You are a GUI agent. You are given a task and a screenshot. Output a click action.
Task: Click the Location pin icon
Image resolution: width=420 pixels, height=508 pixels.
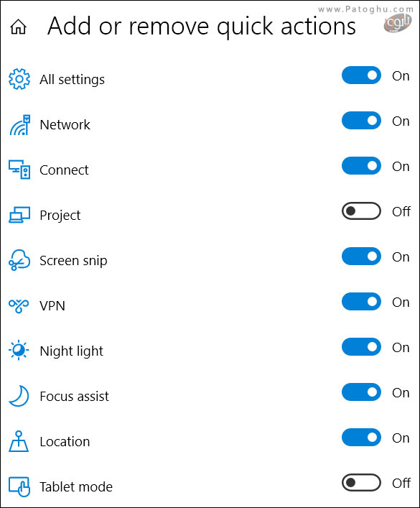(19, 441)
